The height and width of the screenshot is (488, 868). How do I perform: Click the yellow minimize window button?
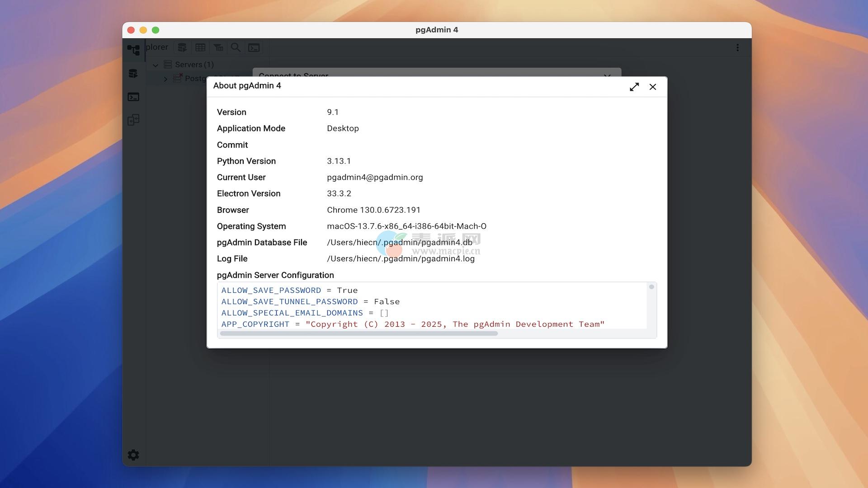coord(143,30)
